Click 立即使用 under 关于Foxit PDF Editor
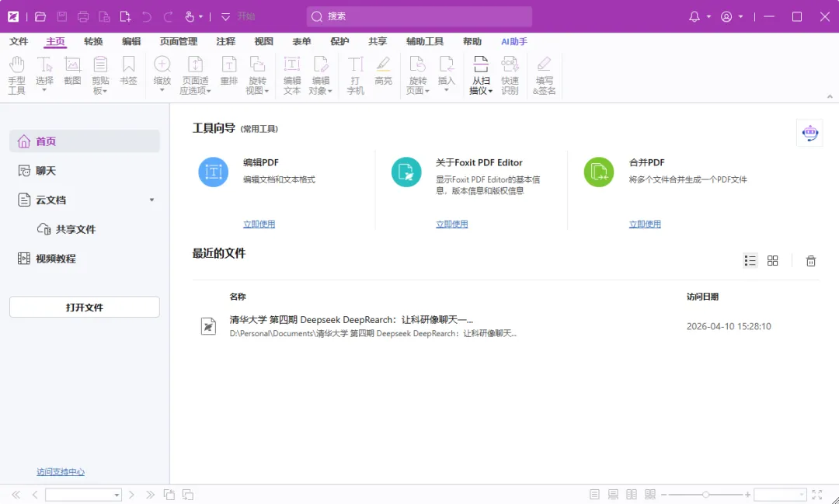839x504 pixels. tap(451, 224)
